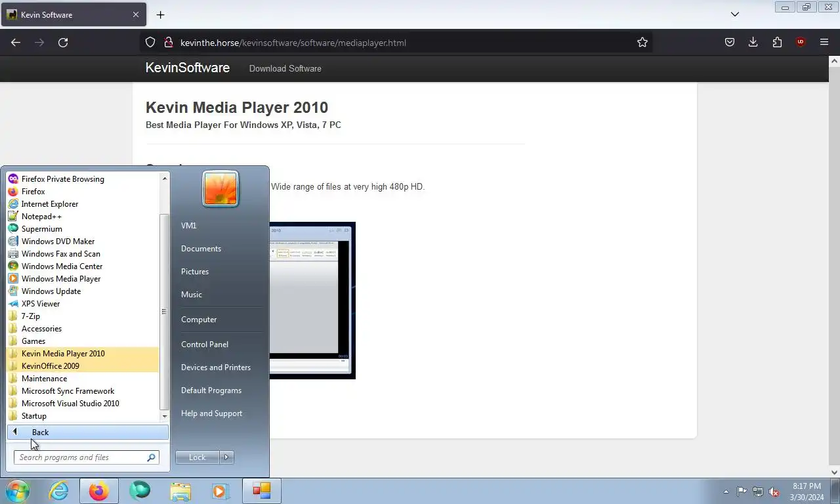Click the network tray icon
The height and width of the screenshot is (504, 840).
(758, 492)
